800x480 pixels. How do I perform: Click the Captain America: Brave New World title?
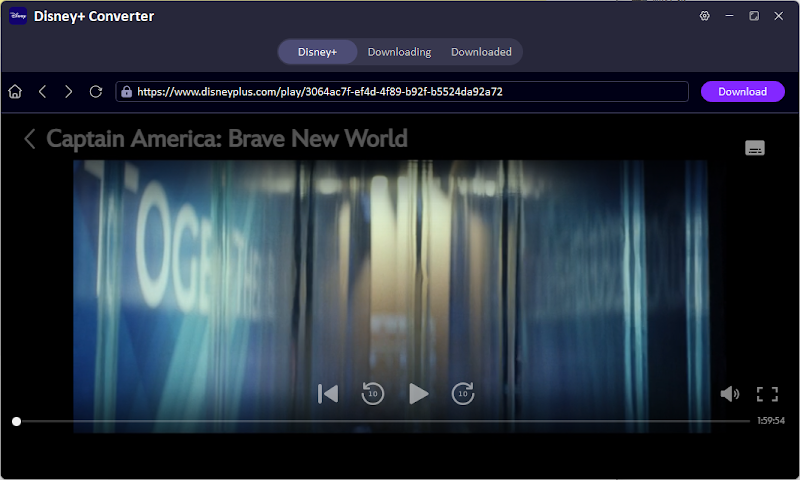227,139
